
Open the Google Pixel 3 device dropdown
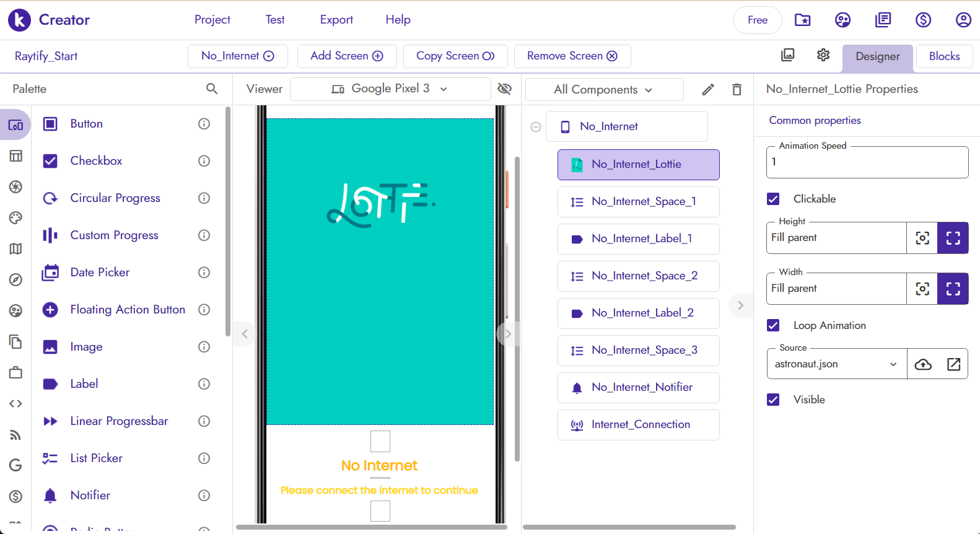390,89
